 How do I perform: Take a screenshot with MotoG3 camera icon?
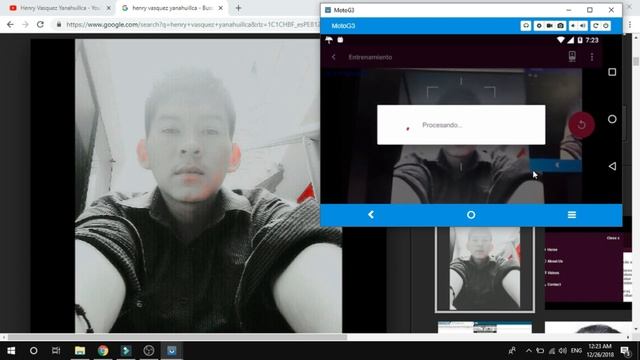[561, 26]
